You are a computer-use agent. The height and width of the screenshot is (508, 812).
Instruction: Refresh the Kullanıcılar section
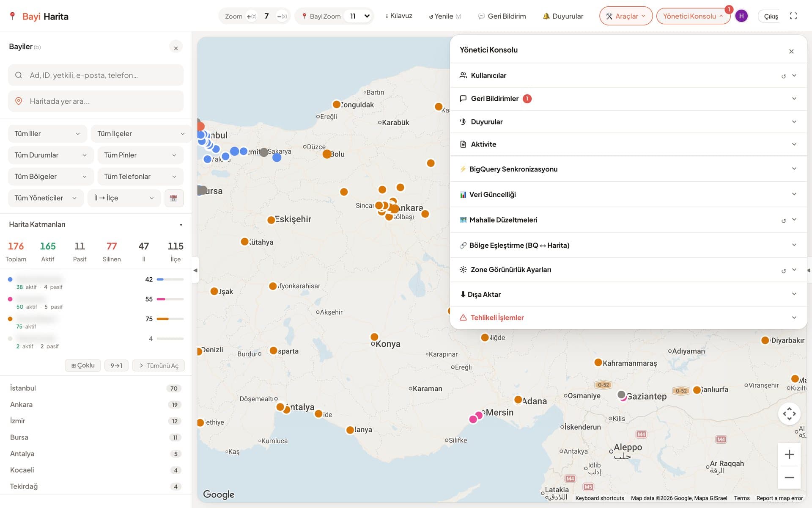click(x=783, y=76)
